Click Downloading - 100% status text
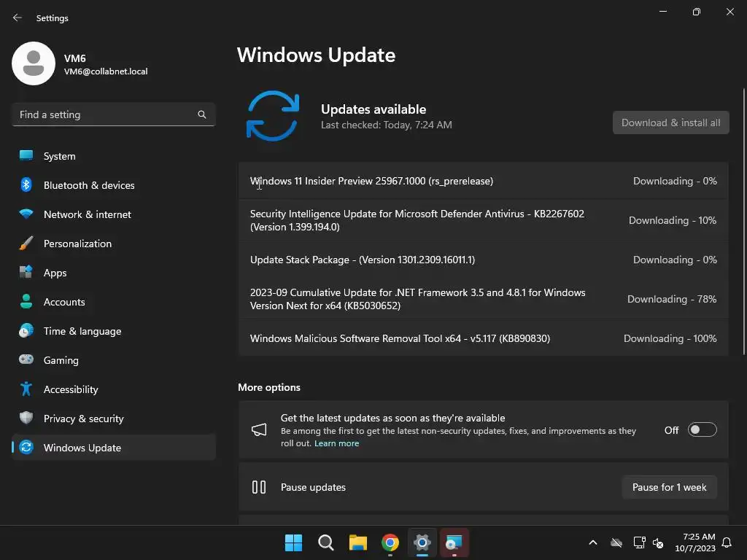 pos(670,338)
